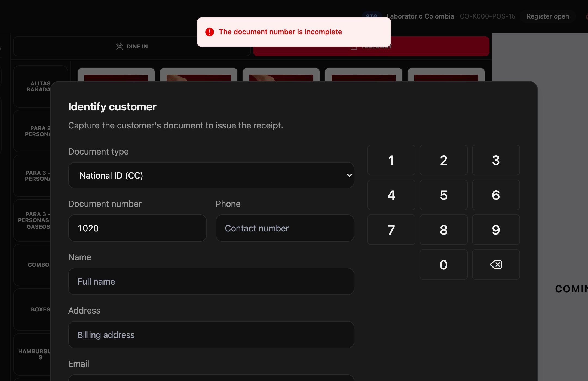Open the Document type dropdown
Image resolution: width=588 pixels, height=381 pixels.
(211, 175)
